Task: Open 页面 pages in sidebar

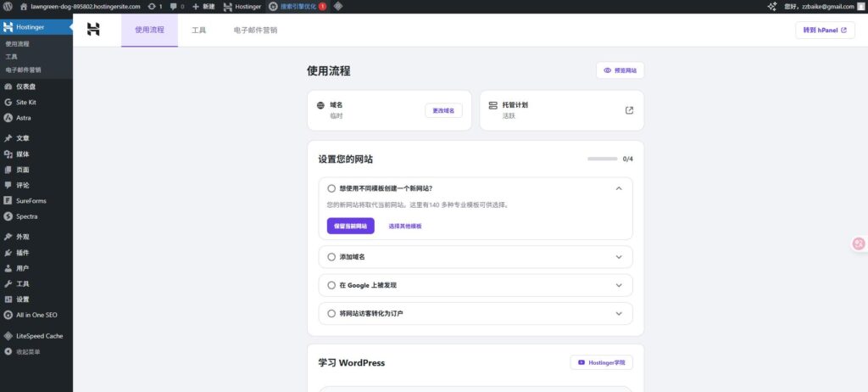Action: (36, 170)
